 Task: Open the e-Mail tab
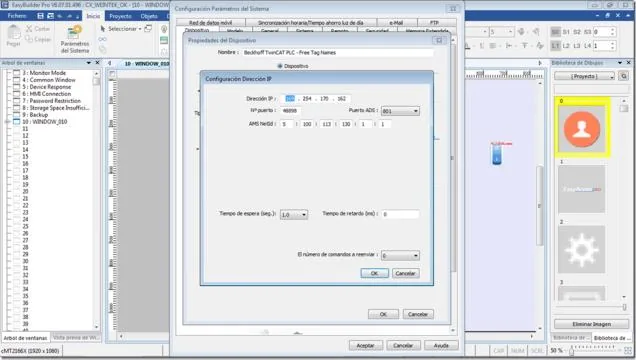pos(396,23)
